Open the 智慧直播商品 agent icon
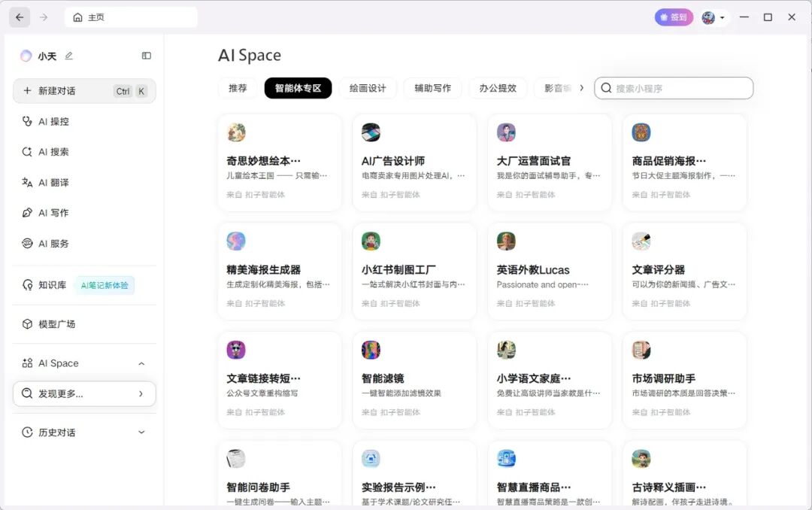The image size is (812, 510). point(506,459)
